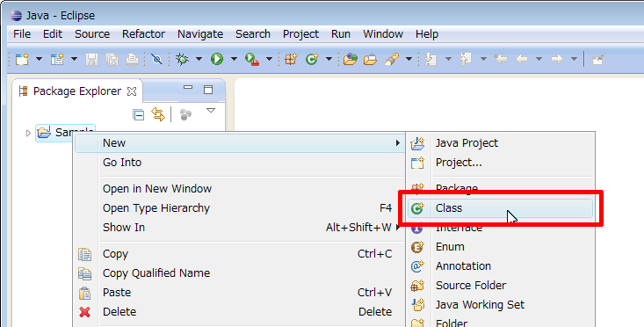Toggle Link with Editor in Package Explorer

point(158,114)
